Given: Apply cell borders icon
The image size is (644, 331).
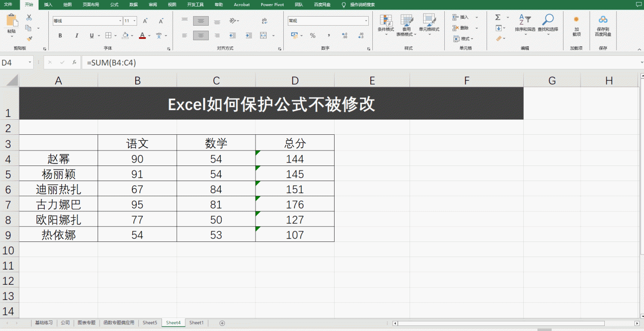Looking at the screenshot, I should pyautogui.click(x=108, y=36).
